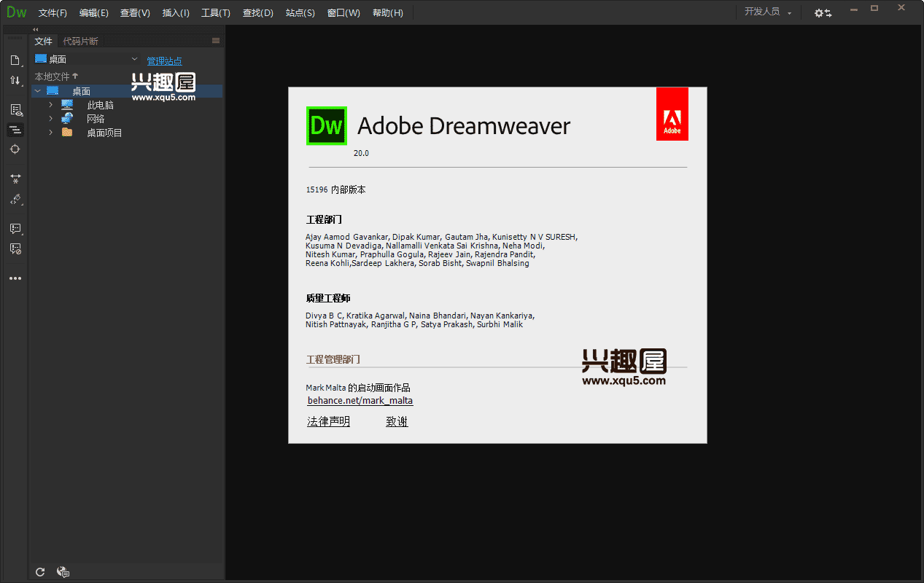Open the behance.net/mark_malta link
The width and height of the screenshot is (924, 583).
coord(360,401)
